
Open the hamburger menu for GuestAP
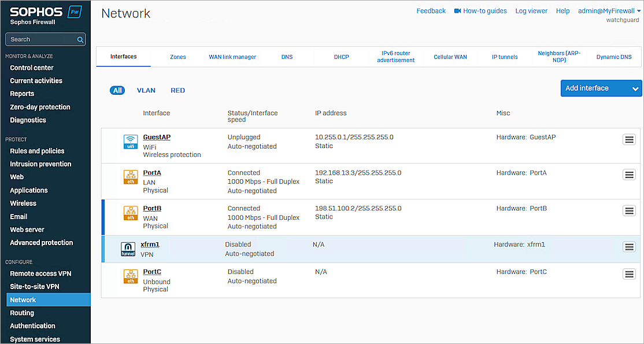point(629,139)
